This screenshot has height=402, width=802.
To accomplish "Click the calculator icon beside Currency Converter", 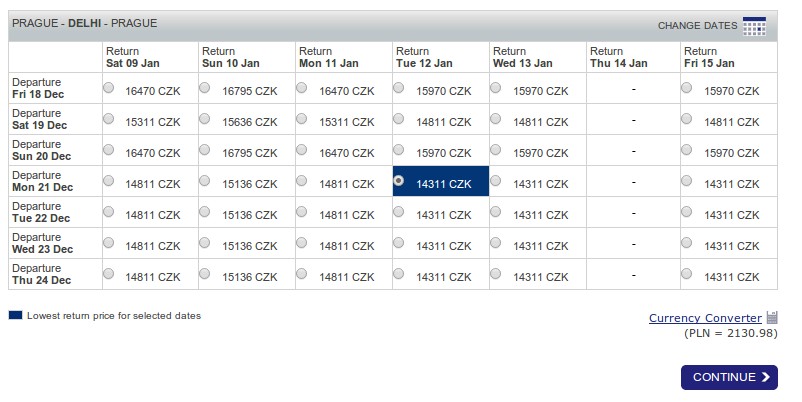I will [x=772, y=317].
